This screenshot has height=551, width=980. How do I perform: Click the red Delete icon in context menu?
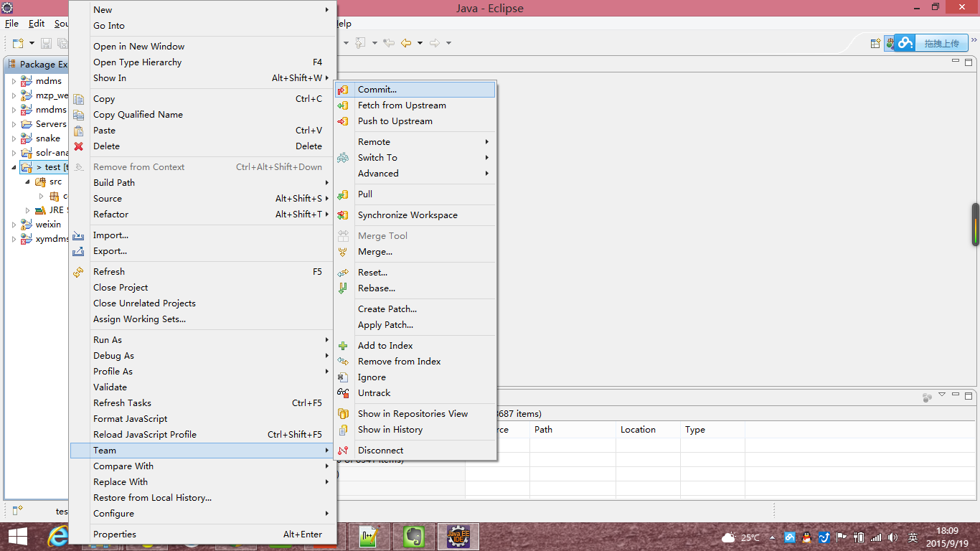point(79,146)
